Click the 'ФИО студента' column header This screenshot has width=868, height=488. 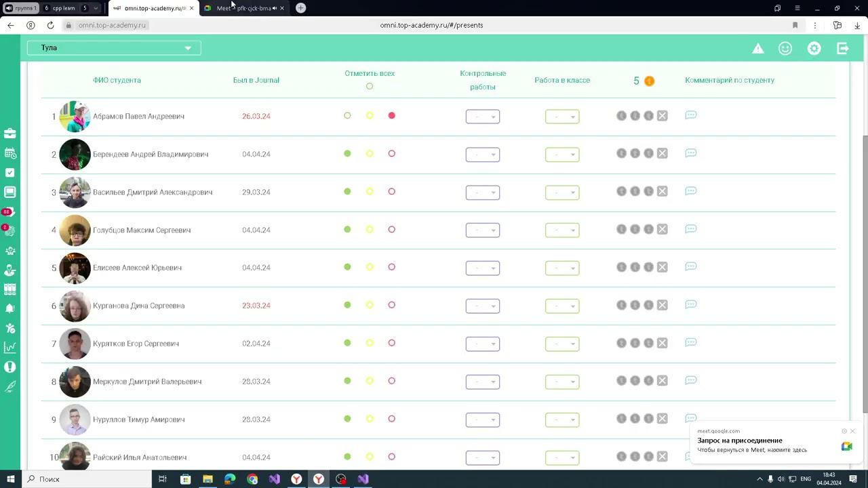pyautogui.click(x=117, y=80)
